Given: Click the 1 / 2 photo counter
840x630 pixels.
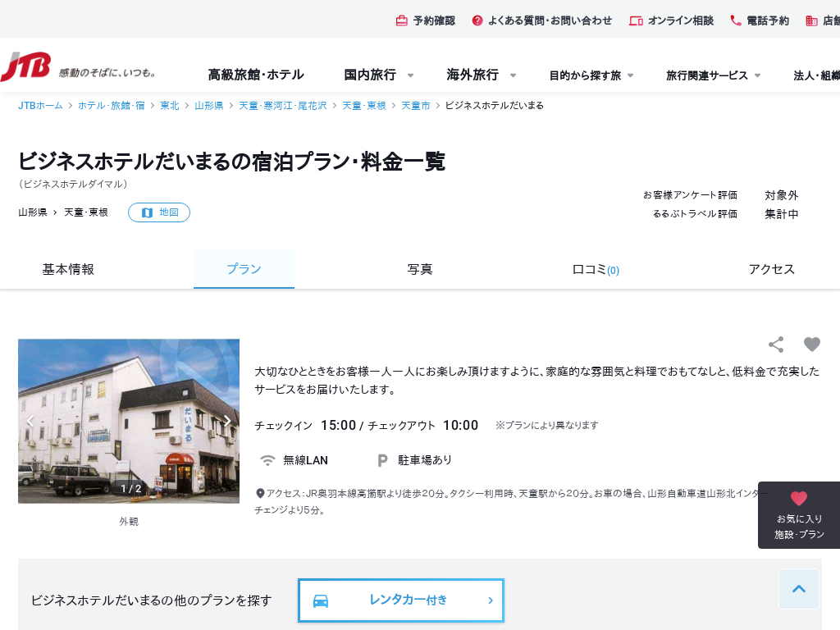Looking at the screenshot, I should coord(130,489).
